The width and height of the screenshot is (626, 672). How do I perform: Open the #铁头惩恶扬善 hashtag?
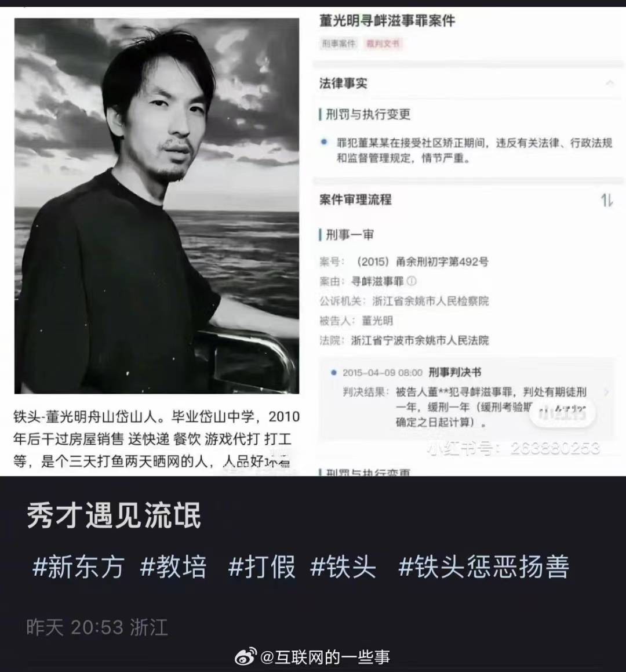pos(484,567)
